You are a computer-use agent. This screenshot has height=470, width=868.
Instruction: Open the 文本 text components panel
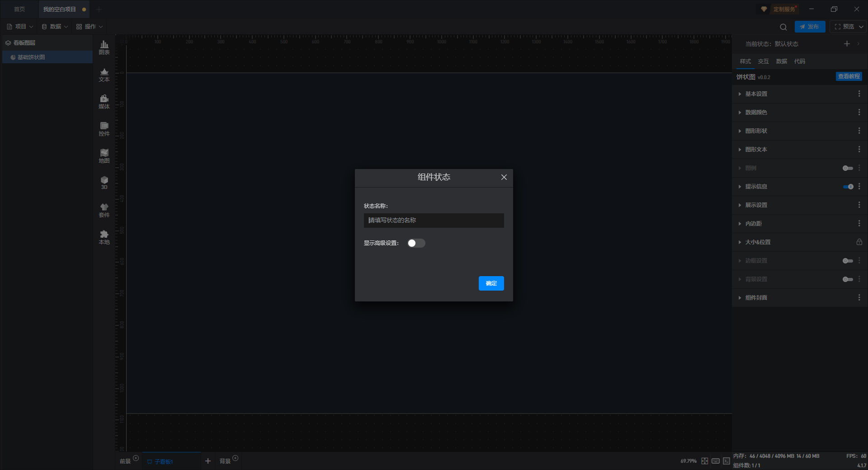click(x=104, y=75)
